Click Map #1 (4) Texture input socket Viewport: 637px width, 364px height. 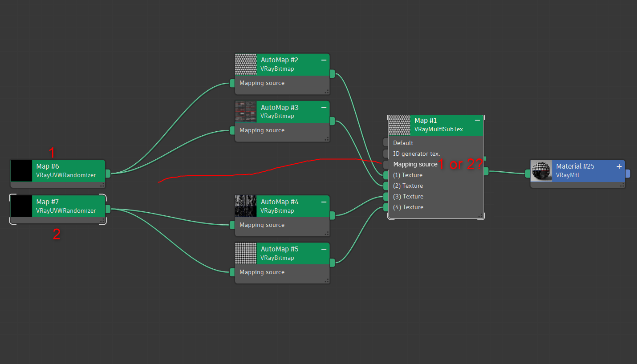[x=385, y=207]
